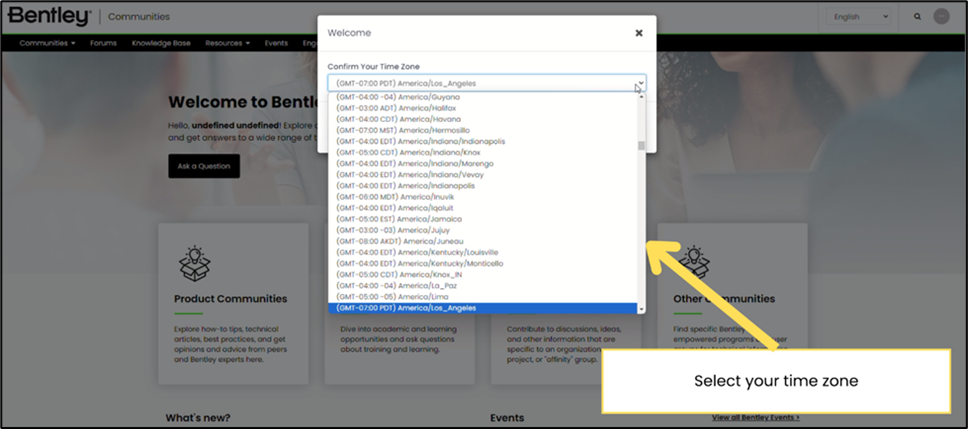
Task: Click the list scroll-up arrow
Action: tap(641, 96)
